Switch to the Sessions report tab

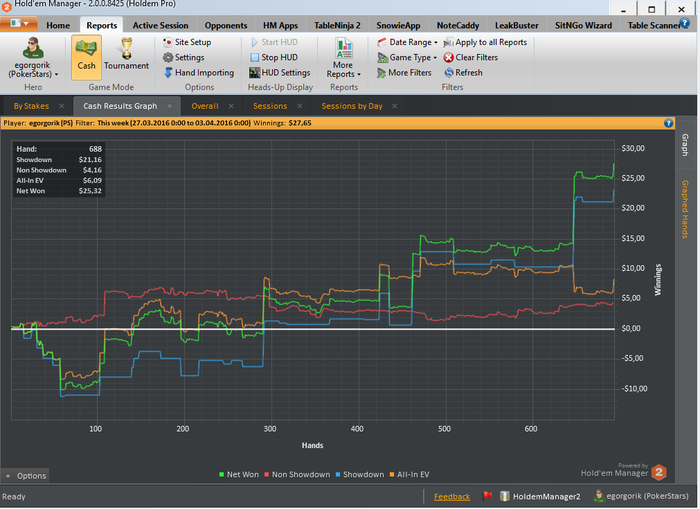pos(270,106)
